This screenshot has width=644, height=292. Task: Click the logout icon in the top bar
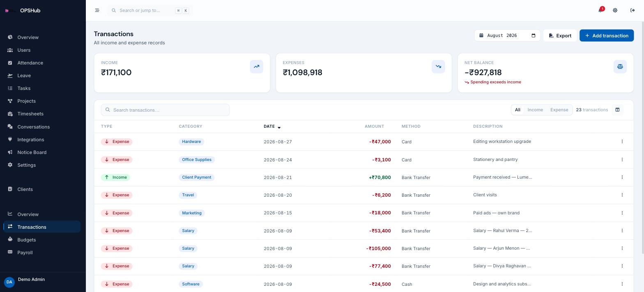click(632, 10)
